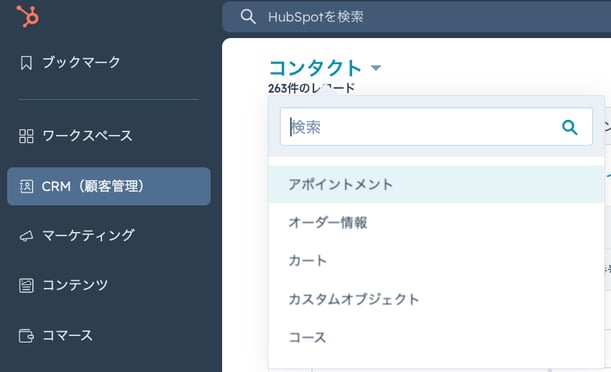Click the Content page icon
This screenshot has height=372, width=611.
[26, 286]
